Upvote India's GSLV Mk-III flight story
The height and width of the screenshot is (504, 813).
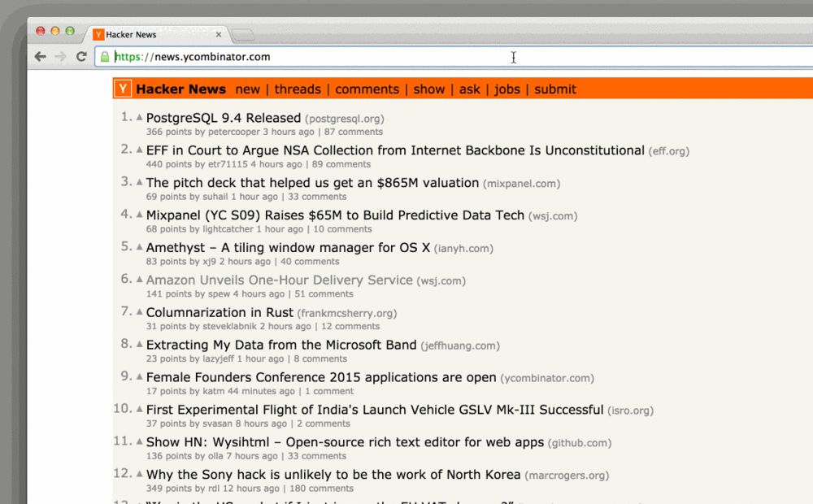pyautogui.click(x=139, y=409)
